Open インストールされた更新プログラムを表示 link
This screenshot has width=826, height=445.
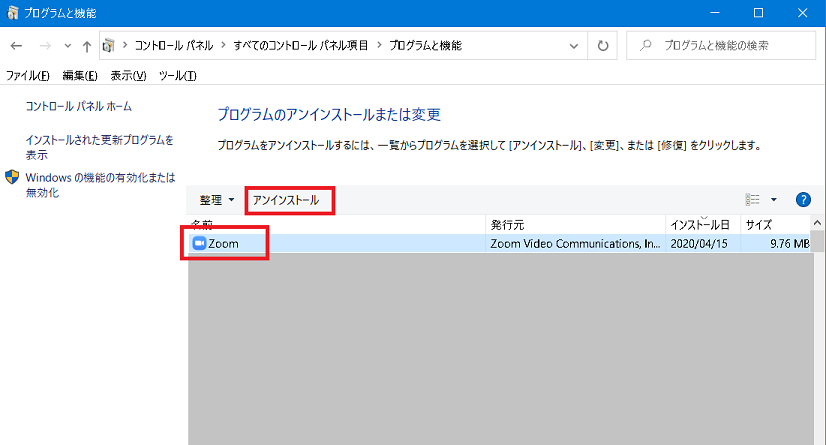[100, 147]
